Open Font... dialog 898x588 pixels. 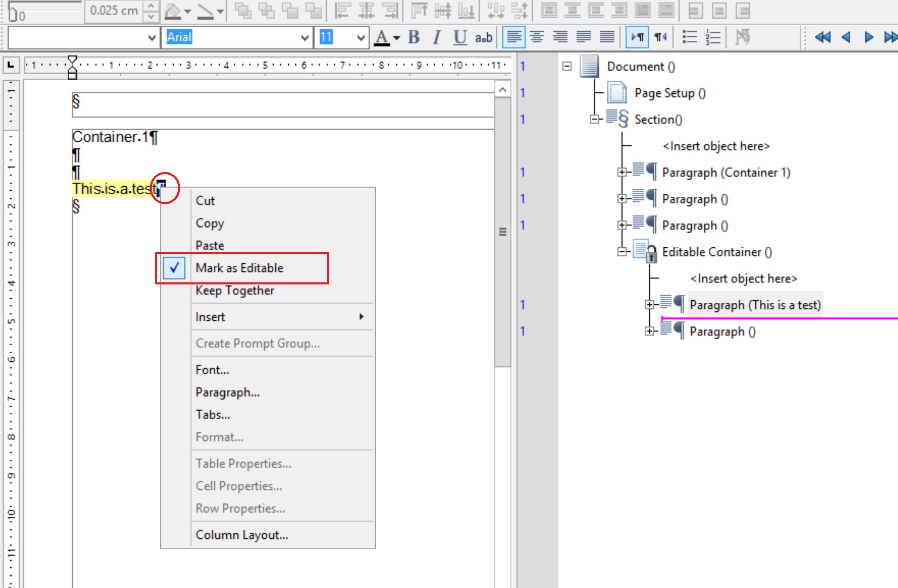click(212, 370)
